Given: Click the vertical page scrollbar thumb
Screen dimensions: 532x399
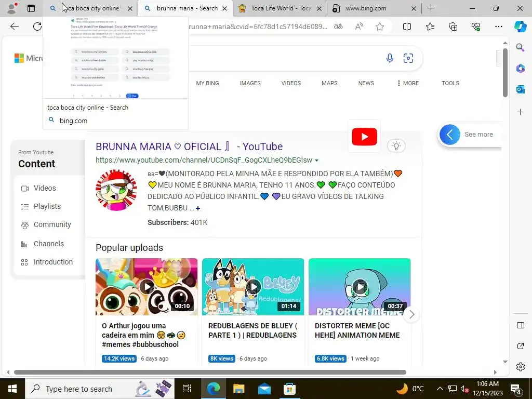Looking at the screenshot, I should point(505,72).
